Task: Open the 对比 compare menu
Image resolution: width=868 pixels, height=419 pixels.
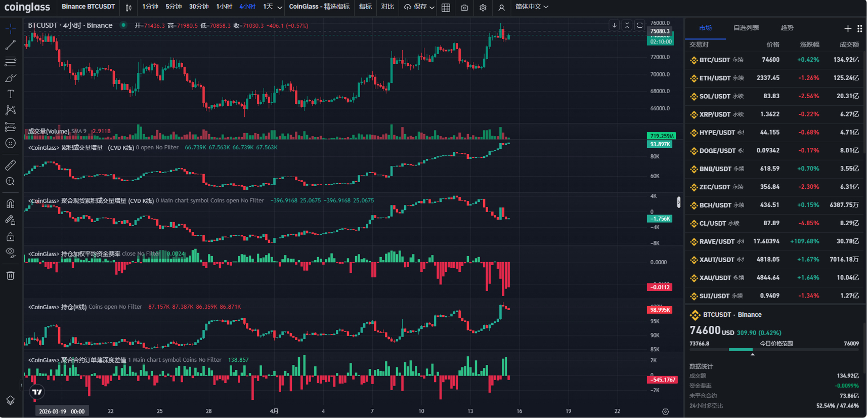Action: coord(387,7)
